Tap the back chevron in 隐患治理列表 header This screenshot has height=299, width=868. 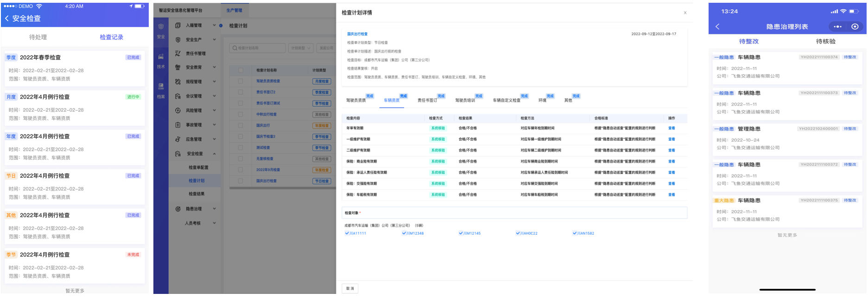pyautogui.click(x=717, y=27)
